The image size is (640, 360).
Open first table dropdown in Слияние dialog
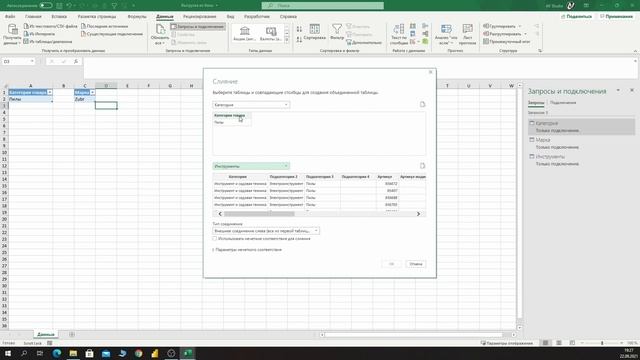point(251,105)
